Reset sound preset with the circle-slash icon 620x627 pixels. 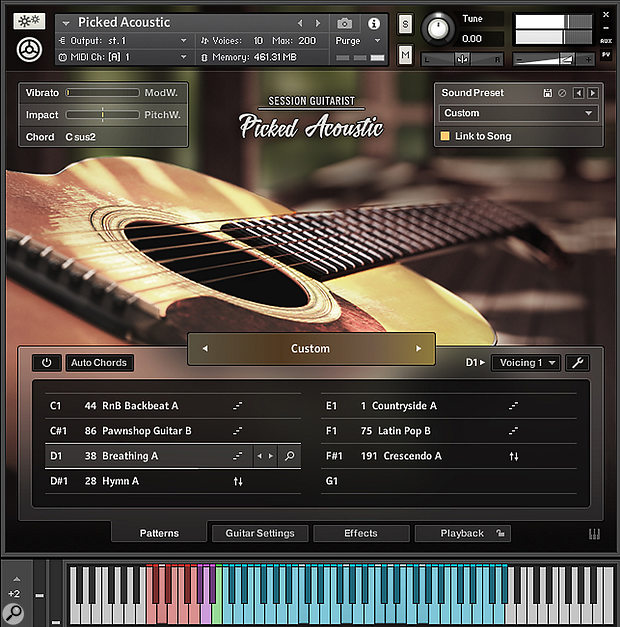point(562,93)
